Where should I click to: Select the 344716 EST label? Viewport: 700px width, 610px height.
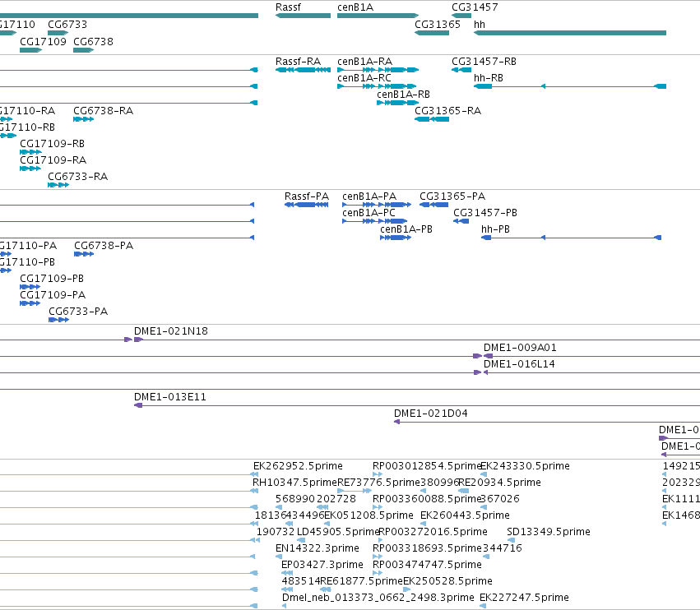tap(503, 548)
